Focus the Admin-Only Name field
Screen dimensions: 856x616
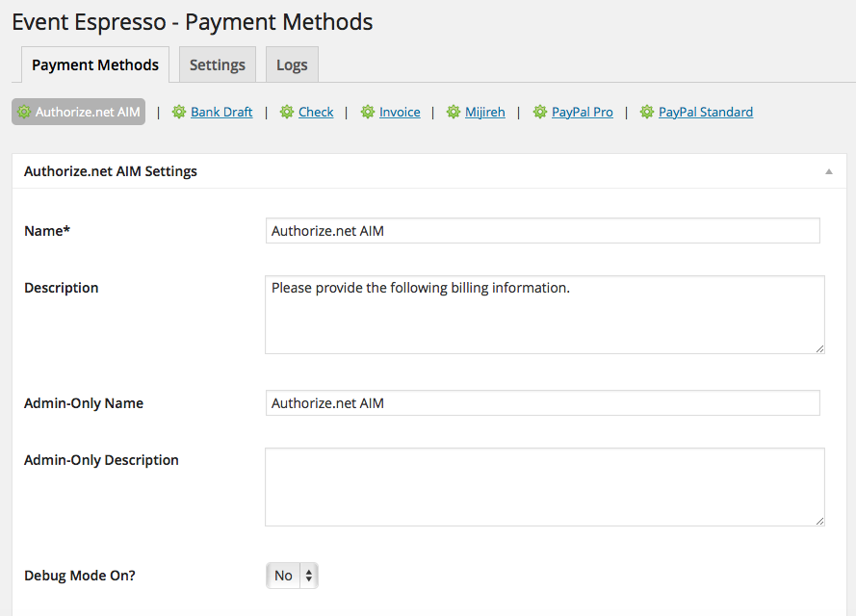[x=543, y=403]
